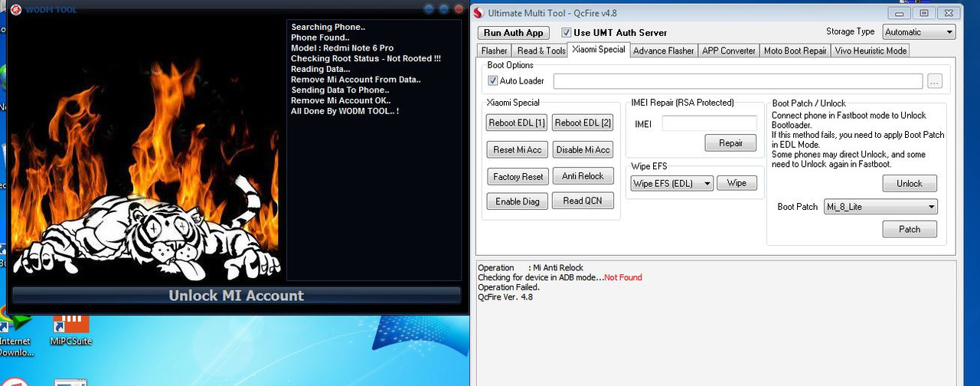
Task: Click the red 'Not Found' status text
Action: point(623,277)
